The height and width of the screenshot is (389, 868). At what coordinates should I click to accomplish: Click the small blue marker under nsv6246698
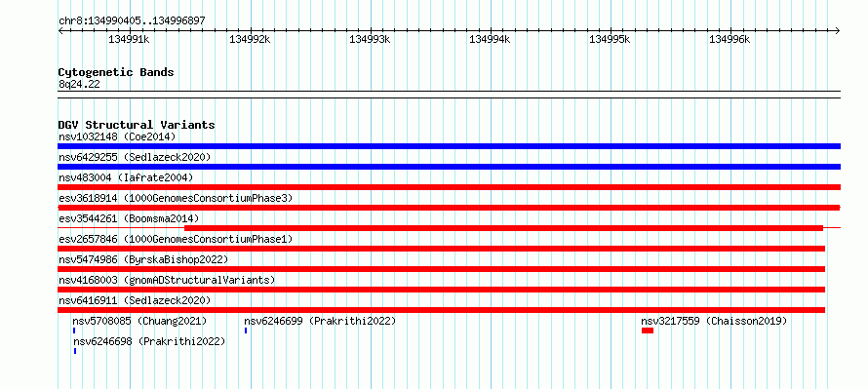click(x=75, y=351)
